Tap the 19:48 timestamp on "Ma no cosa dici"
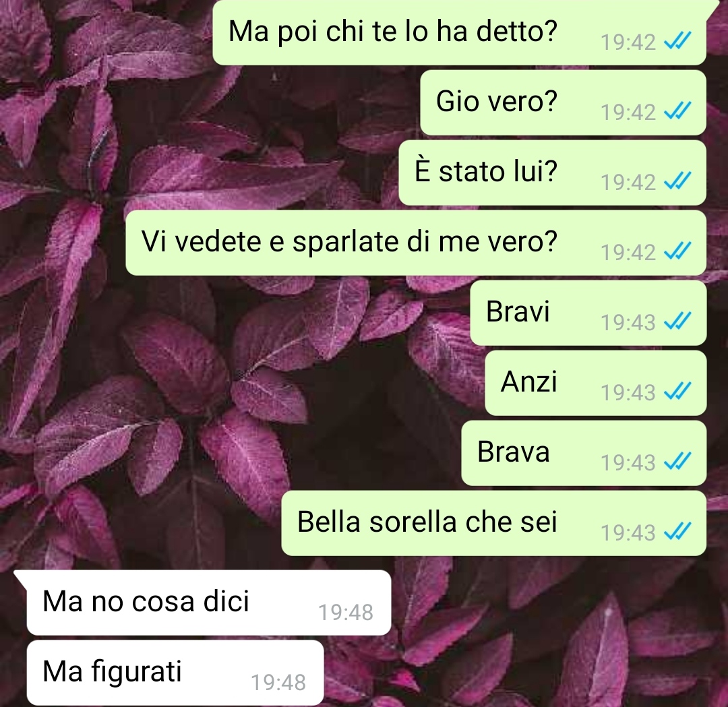Screen dimensions: 728x707 [x=345, y=612]
